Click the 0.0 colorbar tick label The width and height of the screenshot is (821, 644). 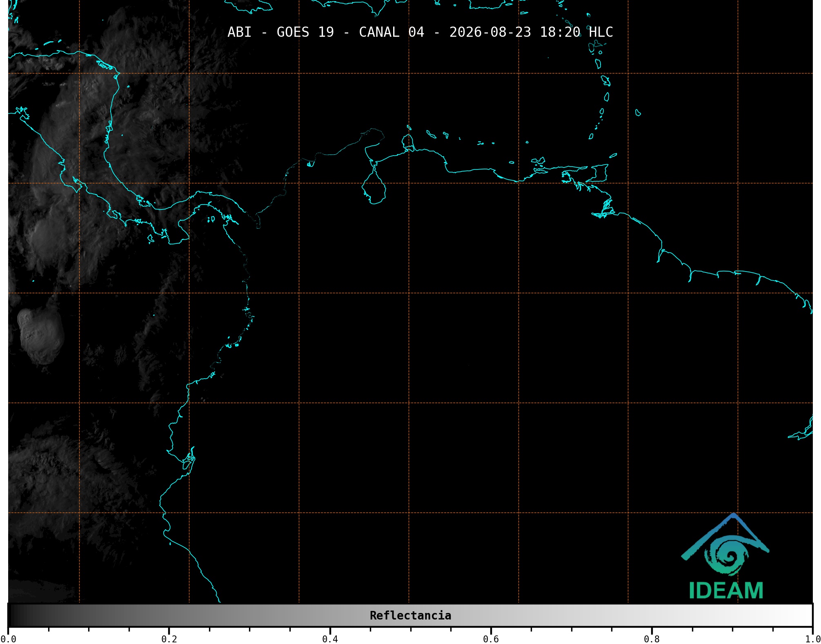coord(8,639)
